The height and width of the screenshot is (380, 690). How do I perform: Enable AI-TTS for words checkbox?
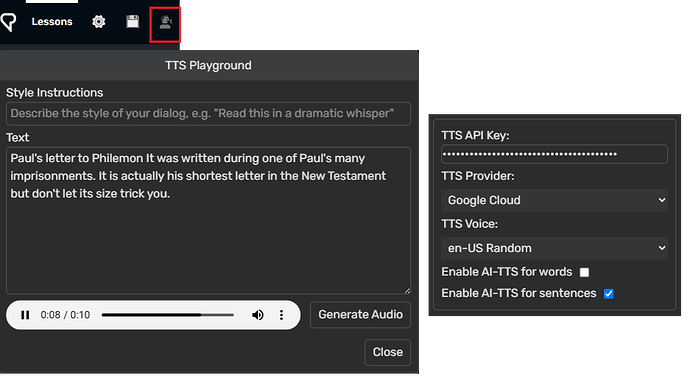click(584, 272)
